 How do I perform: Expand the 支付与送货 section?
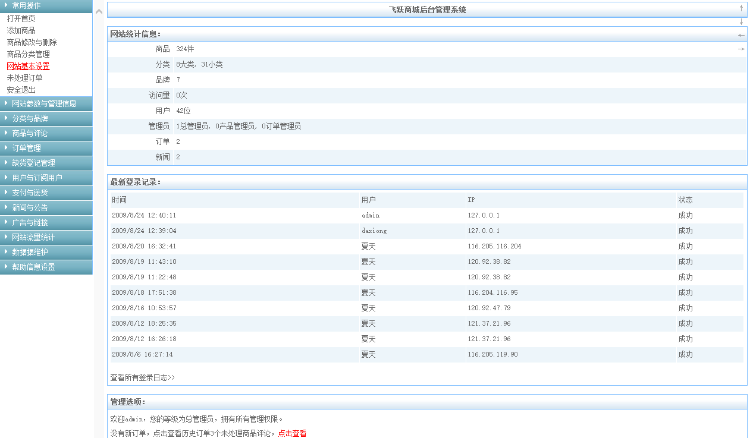tap(46, 193)
